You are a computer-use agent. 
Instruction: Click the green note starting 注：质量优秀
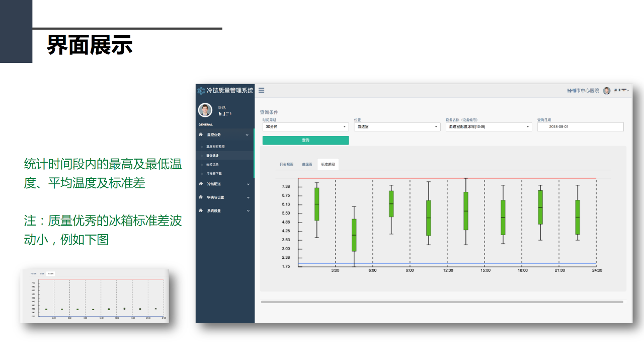tap(103, 230)
